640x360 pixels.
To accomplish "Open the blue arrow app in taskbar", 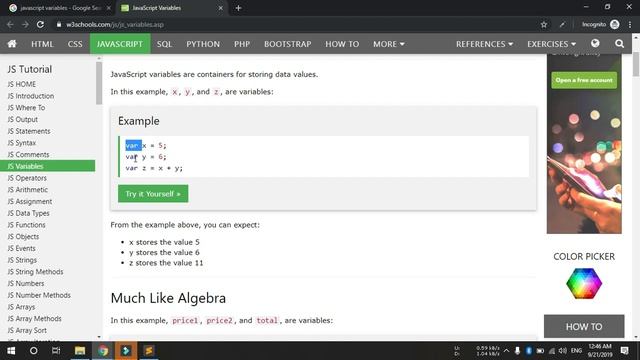I will click(x=126, y=351).
